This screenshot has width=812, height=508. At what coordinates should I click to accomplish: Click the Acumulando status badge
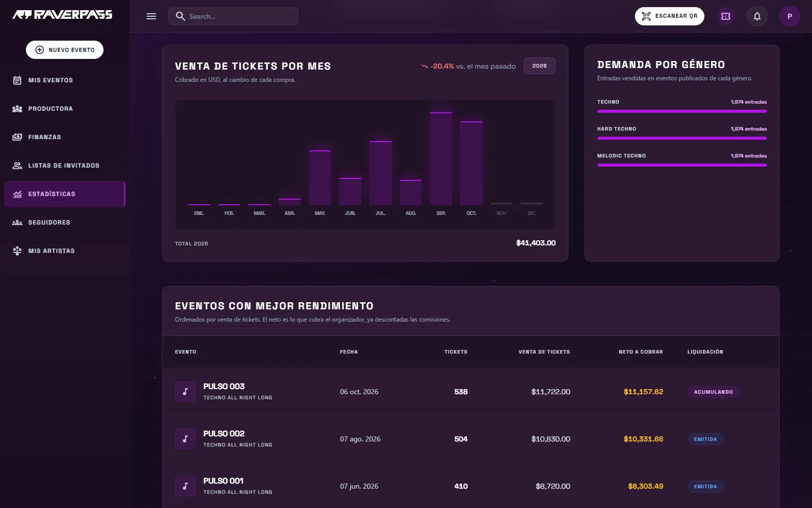point(713,392)
